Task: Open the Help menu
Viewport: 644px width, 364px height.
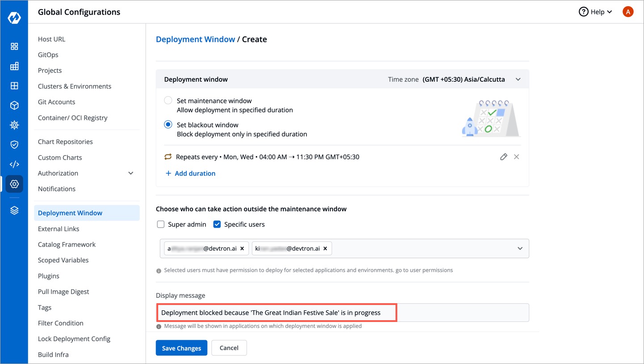Action: pyautogui.click(x=595, y=12)
